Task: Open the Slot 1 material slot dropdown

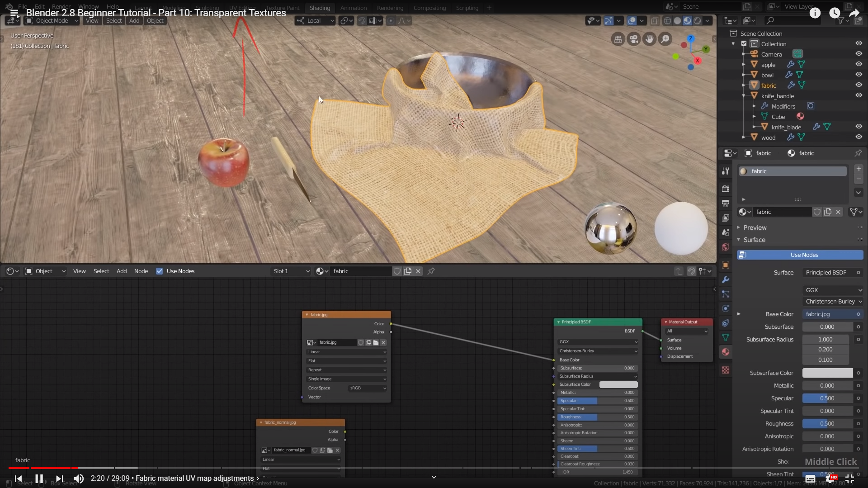Action: 291,271
